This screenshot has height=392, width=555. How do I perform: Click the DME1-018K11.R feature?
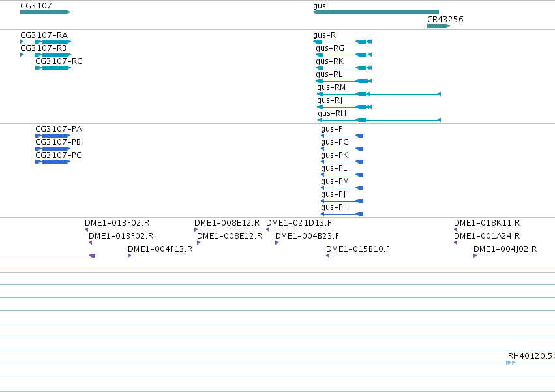pyautogui.click(x=455, y=230)
